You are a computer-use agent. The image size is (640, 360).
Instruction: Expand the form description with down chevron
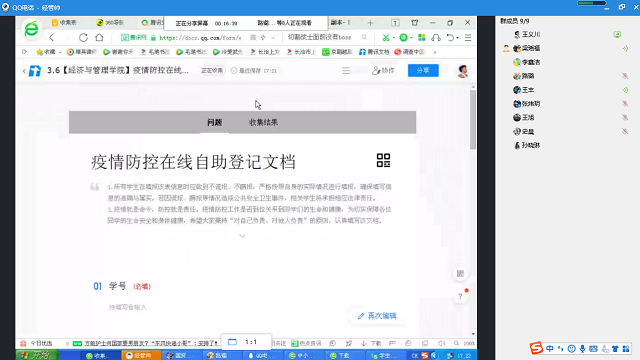pyautogui.click(x=242, y=236)
